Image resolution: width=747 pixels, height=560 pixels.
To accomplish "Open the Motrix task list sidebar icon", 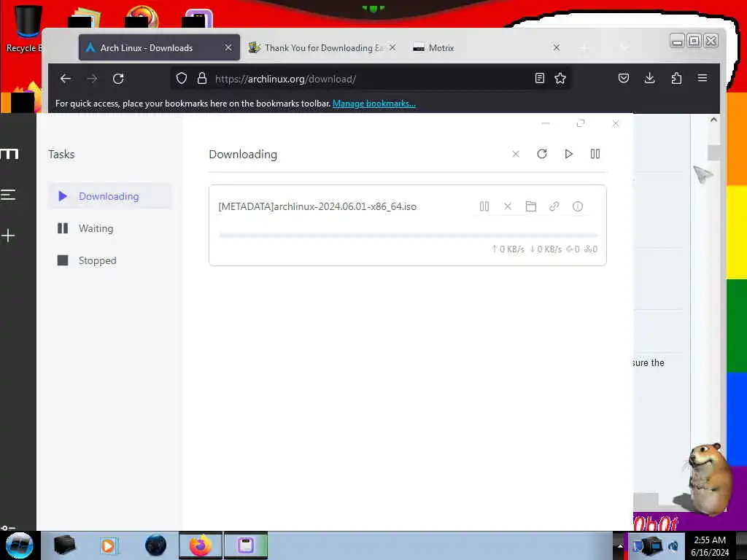I will tap(8, 194).
